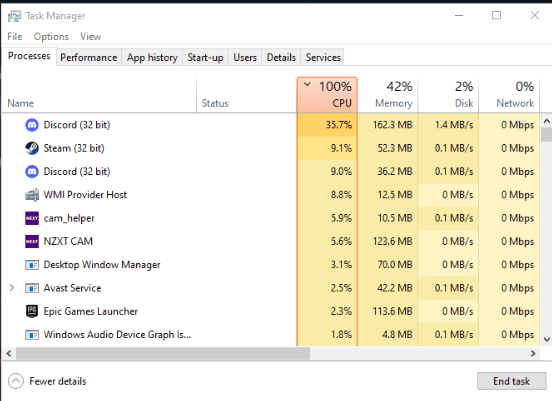Click the 1.4 MB/s disk value
Image resolution: width=552 pixels, height=401 pixels.
pos(454,125)
